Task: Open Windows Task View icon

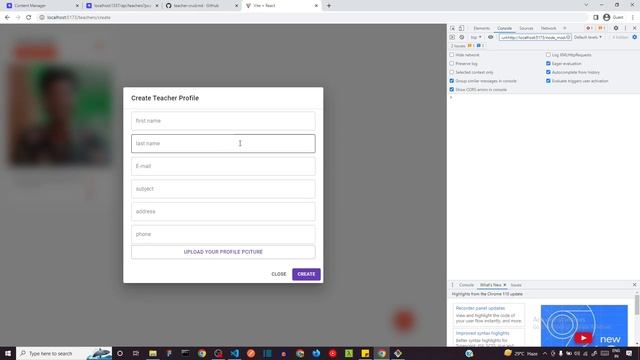Action: click(x=136, y=353)
